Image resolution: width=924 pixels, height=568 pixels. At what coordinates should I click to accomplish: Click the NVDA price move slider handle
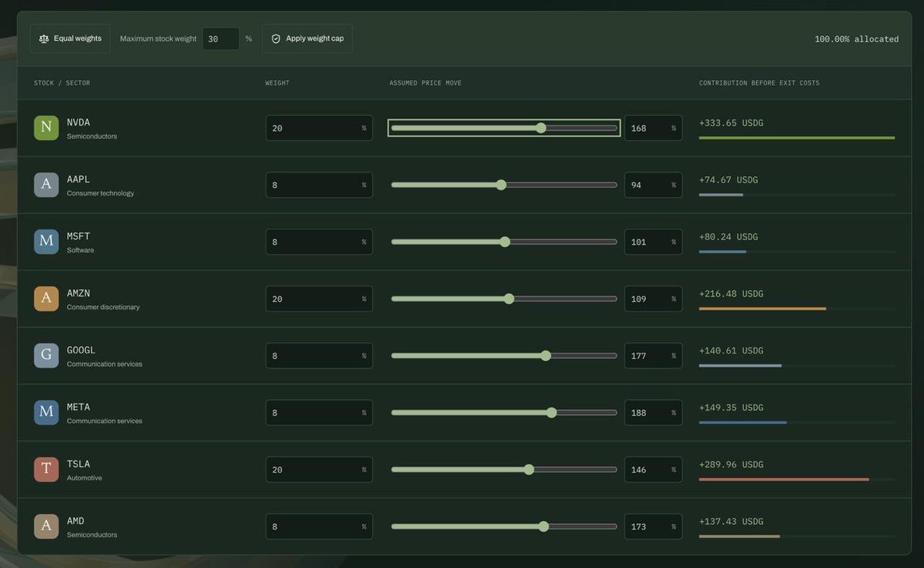[541, 128]
